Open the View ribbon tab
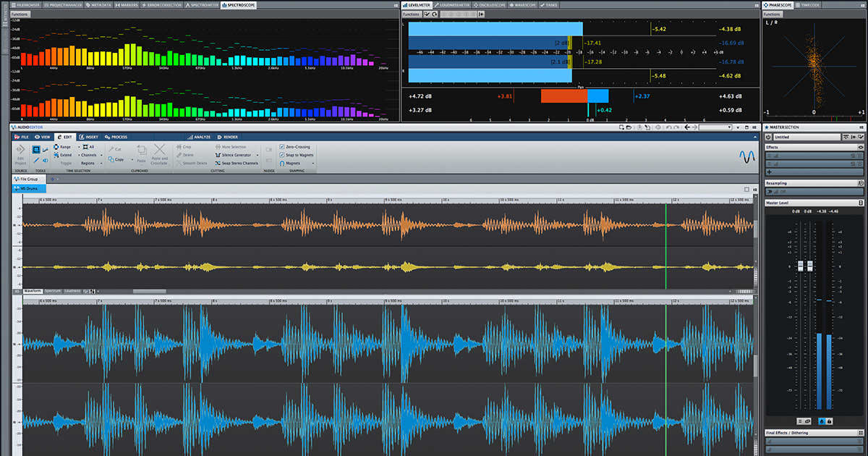This screenshot has width=868, height=456. pos(43,136)
